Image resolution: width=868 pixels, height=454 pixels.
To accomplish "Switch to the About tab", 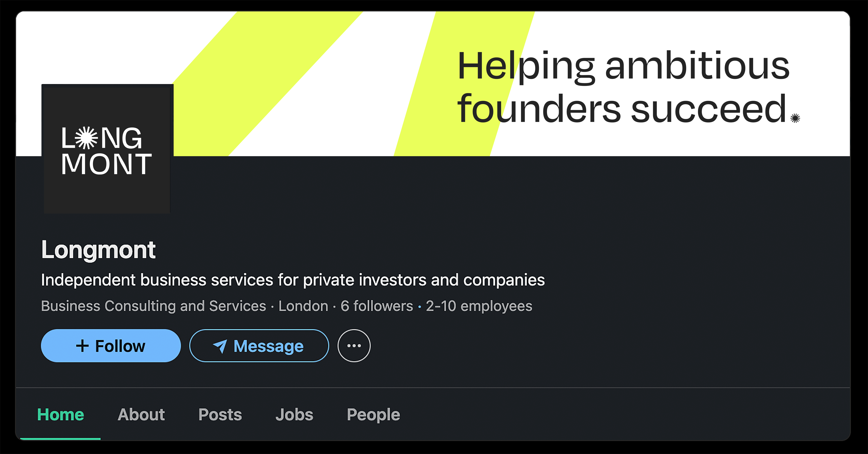I will tap(141, 414).
